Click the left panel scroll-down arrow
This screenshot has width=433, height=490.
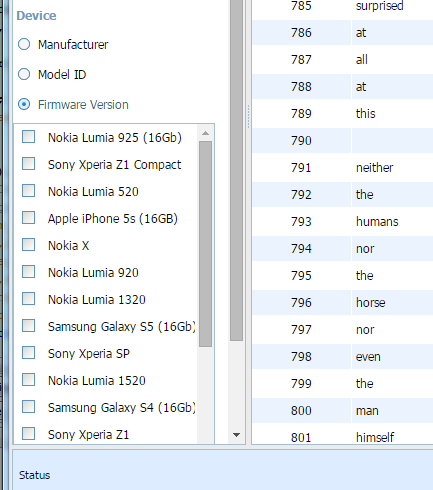[x=237, y=435]
